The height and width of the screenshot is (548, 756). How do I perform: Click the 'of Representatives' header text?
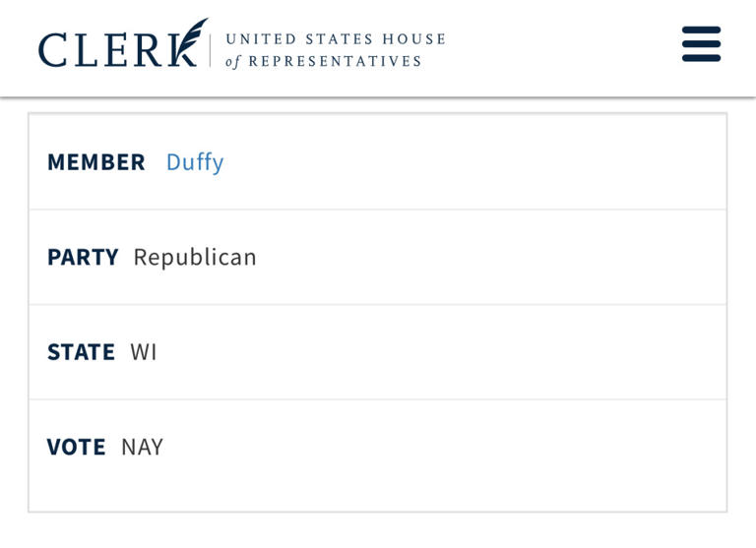click(x=323, y=62)
